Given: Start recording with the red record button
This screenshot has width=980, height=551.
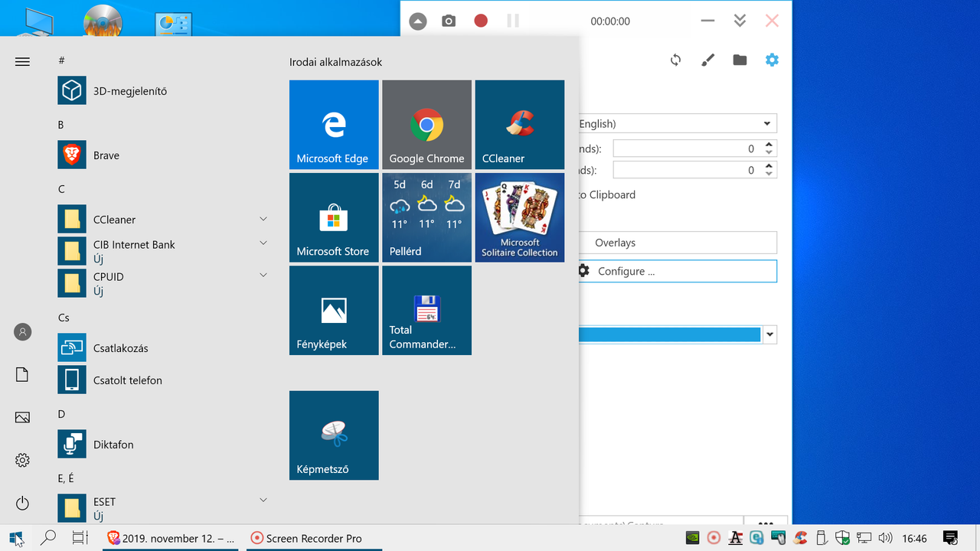Looking at the screenshot, I should (x=480, y=21).
